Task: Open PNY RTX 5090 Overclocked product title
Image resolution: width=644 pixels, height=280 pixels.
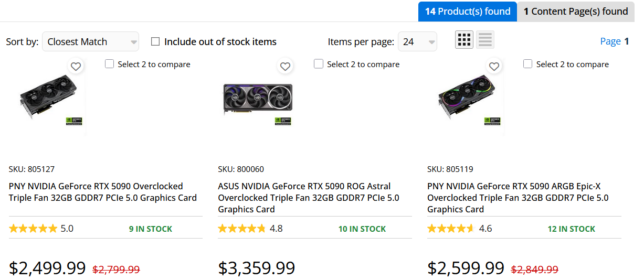Action: [102, 192]
